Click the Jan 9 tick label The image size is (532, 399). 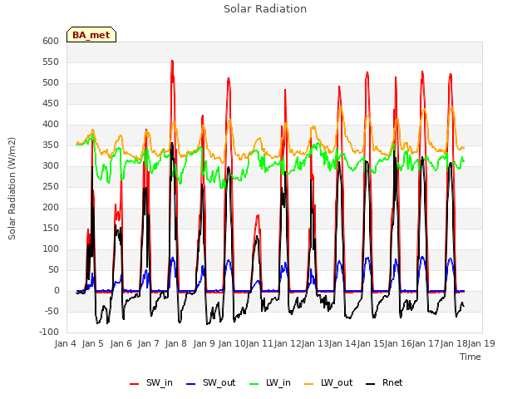204,343
